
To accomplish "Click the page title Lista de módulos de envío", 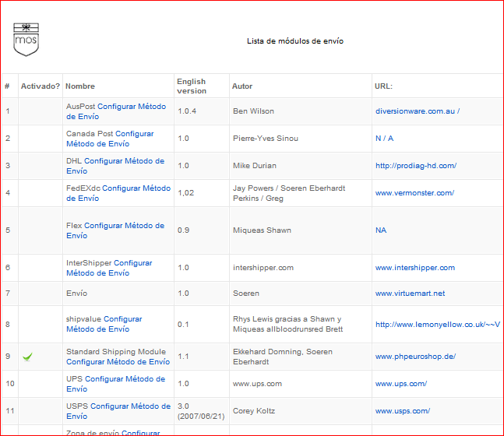I will point(295,41).
